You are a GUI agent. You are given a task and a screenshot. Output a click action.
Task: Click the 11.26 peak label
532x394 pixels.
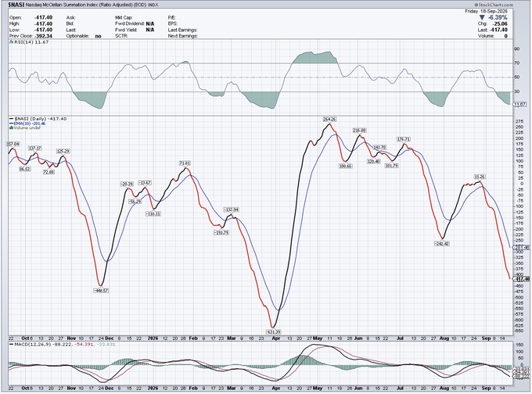(480, 177)
